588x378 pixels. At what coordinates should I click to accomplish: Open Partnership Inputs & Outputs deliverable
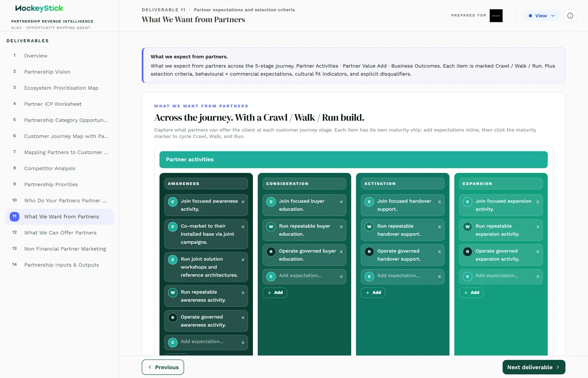[59, 265]
